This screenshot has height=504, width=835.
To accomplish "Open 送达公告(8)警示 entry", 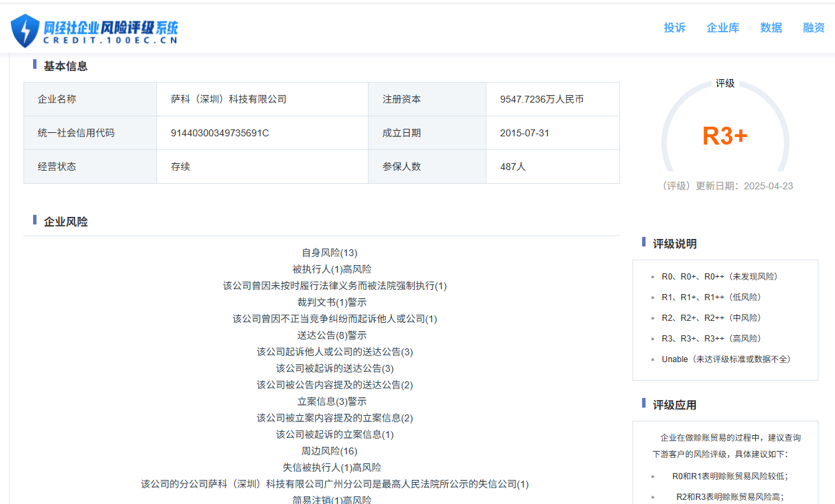I will 332,335.
